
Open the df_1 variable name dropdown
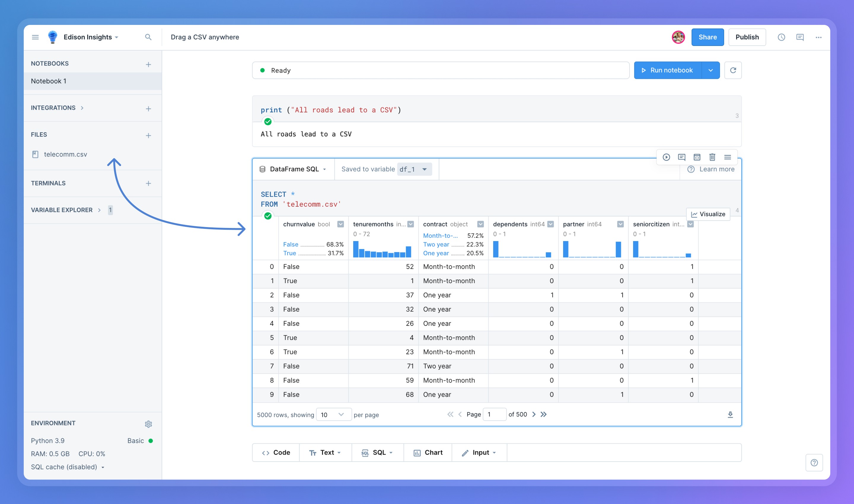(x=415, y=169)
